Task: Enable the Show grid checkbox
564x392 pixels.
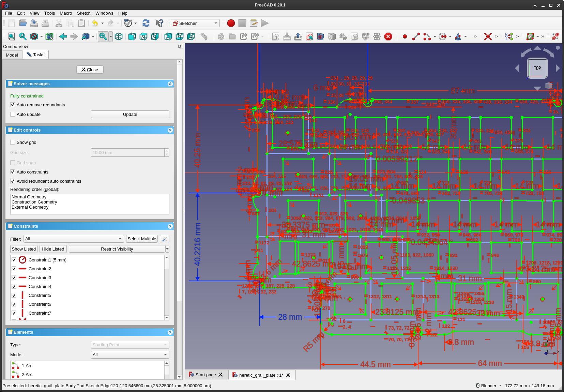Action: click(13, 142)
